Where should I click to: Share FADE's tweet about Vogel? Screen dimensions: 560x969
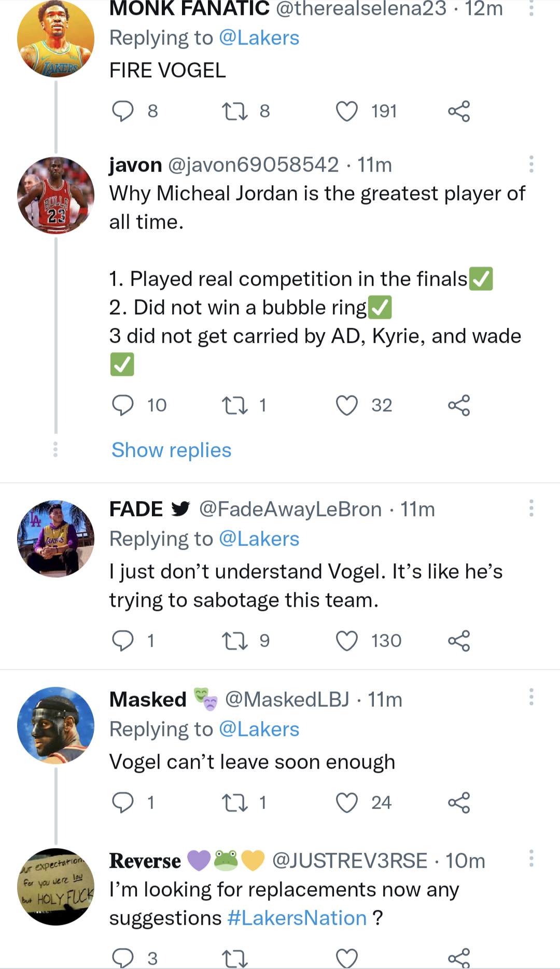click(x=459, y=641)
